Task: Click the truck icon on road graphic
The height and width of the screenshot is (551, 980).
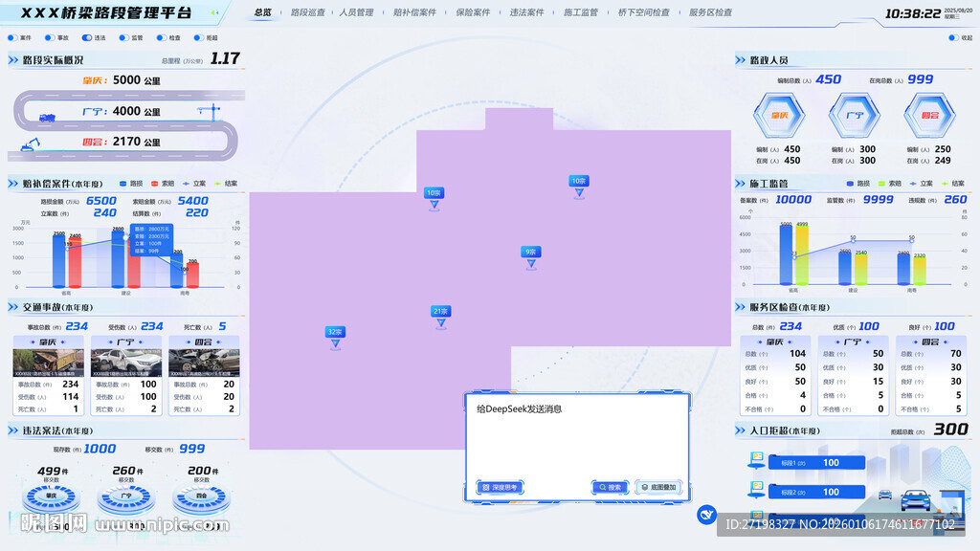Action: pos(47,118)
